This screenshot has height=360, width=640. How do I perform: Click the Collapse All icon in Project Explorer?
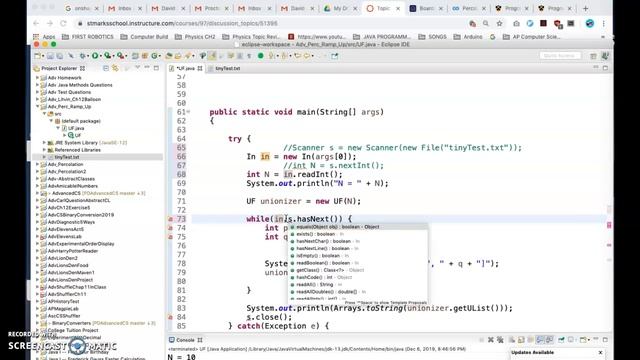coord(106,68)
